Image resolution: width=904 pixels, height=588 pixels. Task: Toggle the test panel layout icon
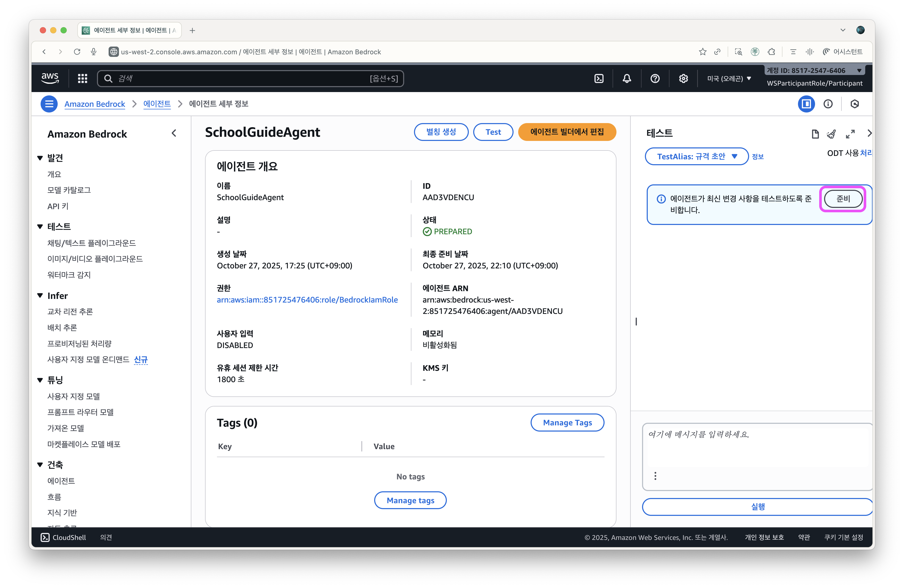click(806, 104)
